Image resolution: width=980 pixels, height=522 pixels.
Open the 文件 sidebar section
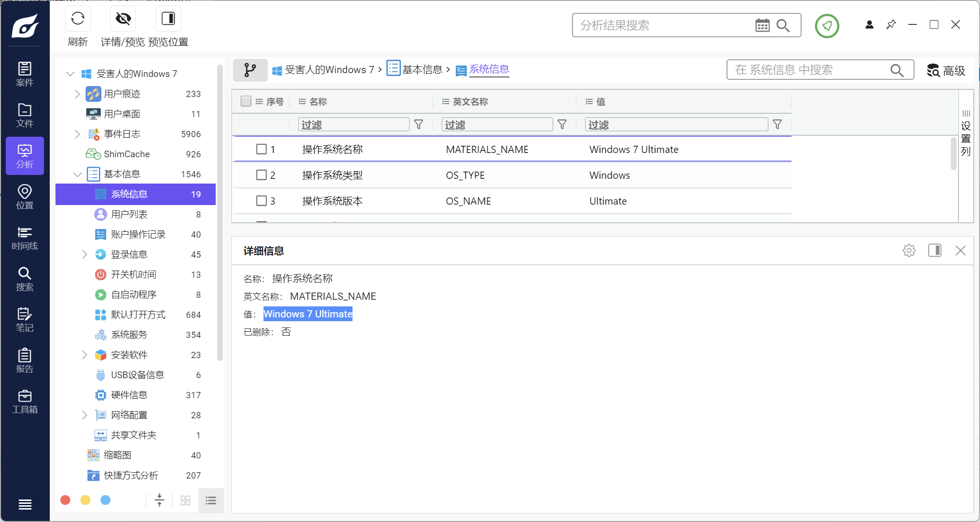tap(25, 115)
